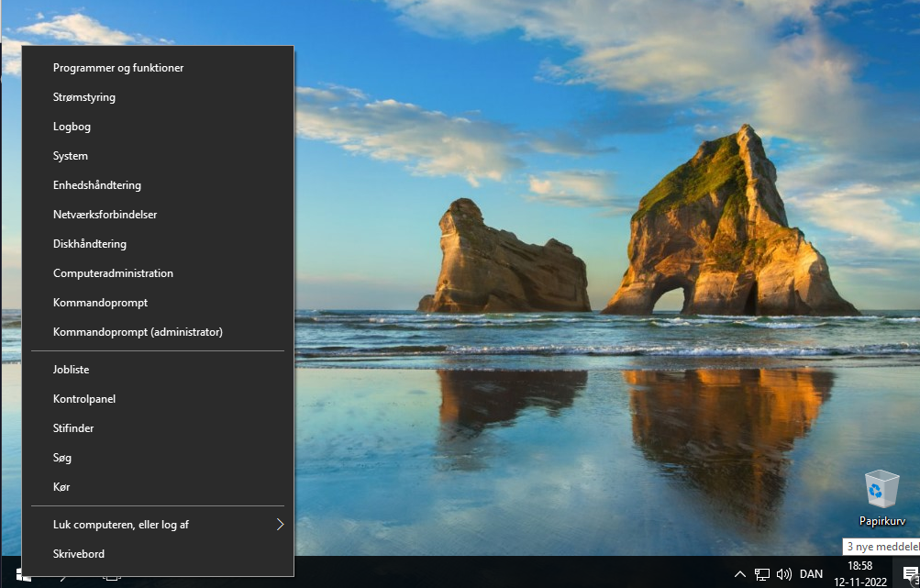Open the network status tray icon

(761, 574)
